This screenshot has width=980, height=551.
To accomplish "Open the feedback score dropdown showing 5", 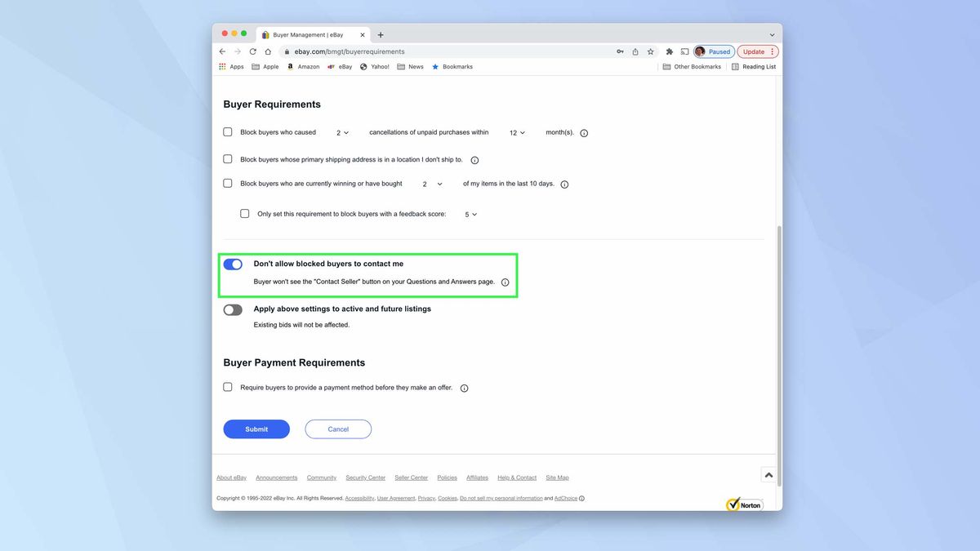I will click(x=471, y=215).
